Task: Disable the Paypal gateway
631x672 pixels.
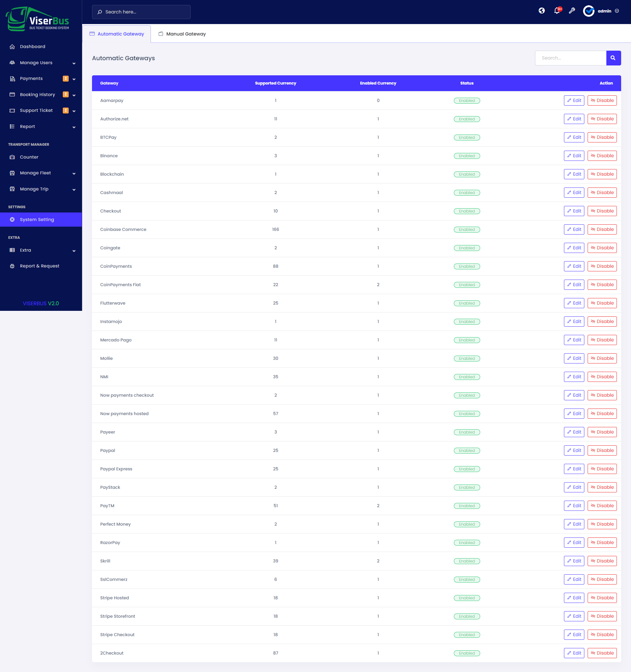Action: click(x=602, y=450)
